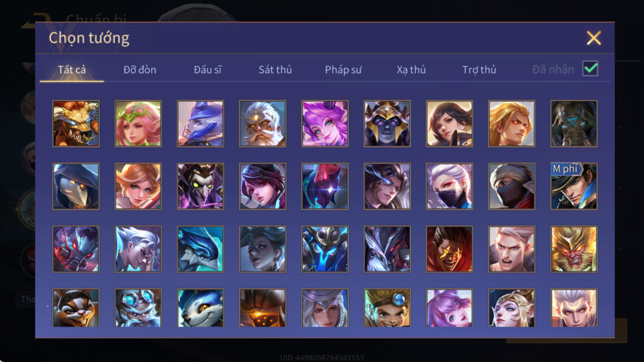Show the Xạ thủ heroes tab
The height and width of the screenshot is (362, 644).
tap(411, 70)
